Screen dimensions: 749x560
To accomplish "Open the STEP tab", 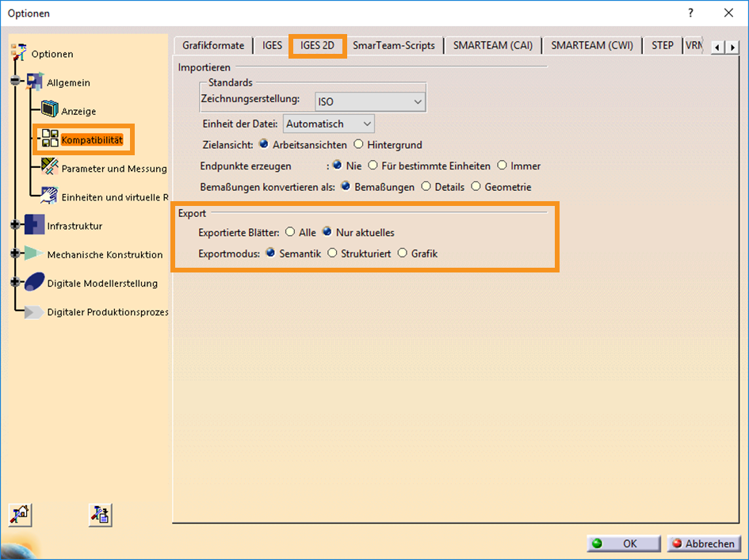I will click(662, 45).
